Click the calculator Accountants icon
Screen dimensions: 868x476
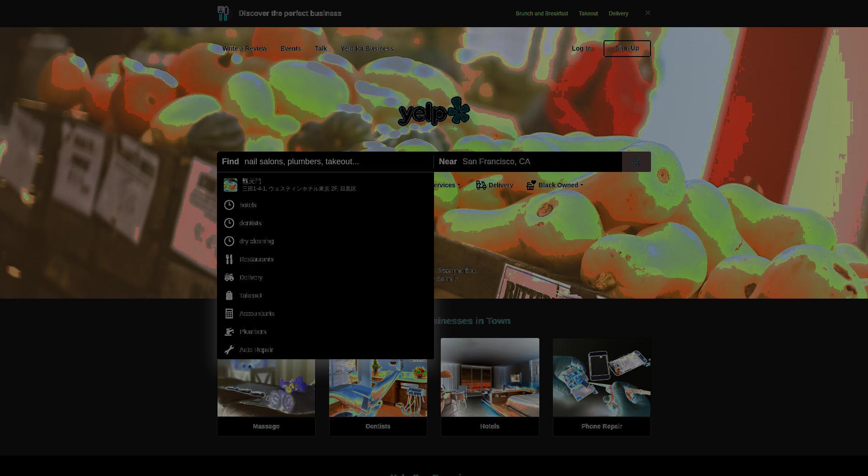coord(229,314)
